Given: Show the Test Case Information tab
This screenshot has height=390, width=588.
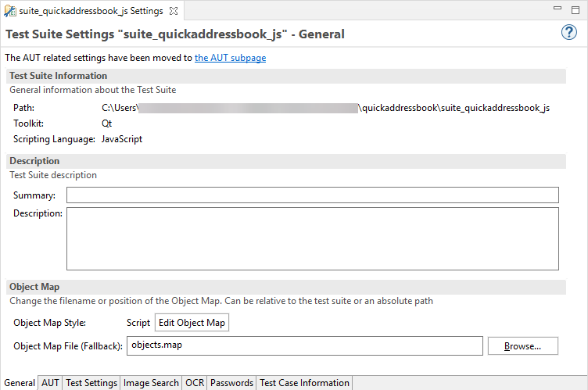Looking at the screenshot, I should (304, 383).
